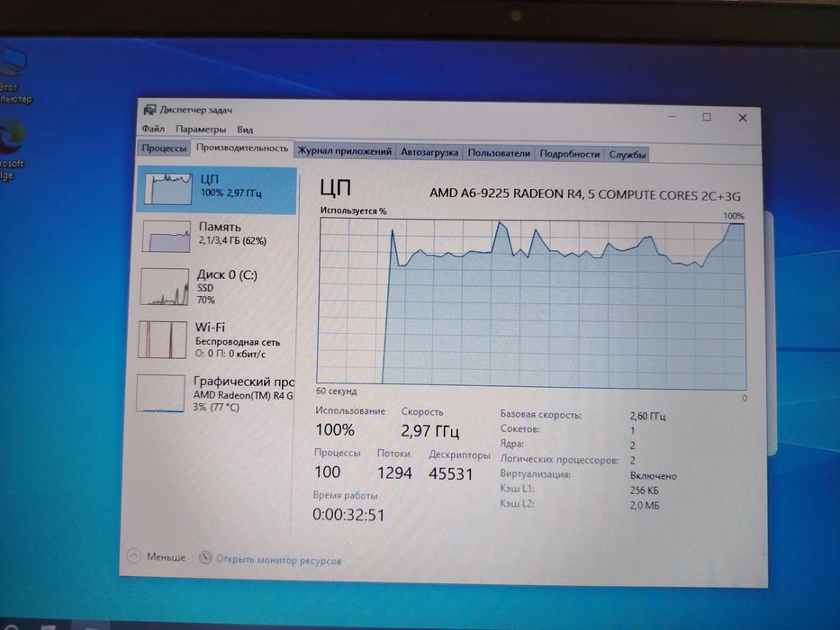This screenshot has height=630, width=840.
Task: Open the Подробности tab
Action: (x=570, y=154)
